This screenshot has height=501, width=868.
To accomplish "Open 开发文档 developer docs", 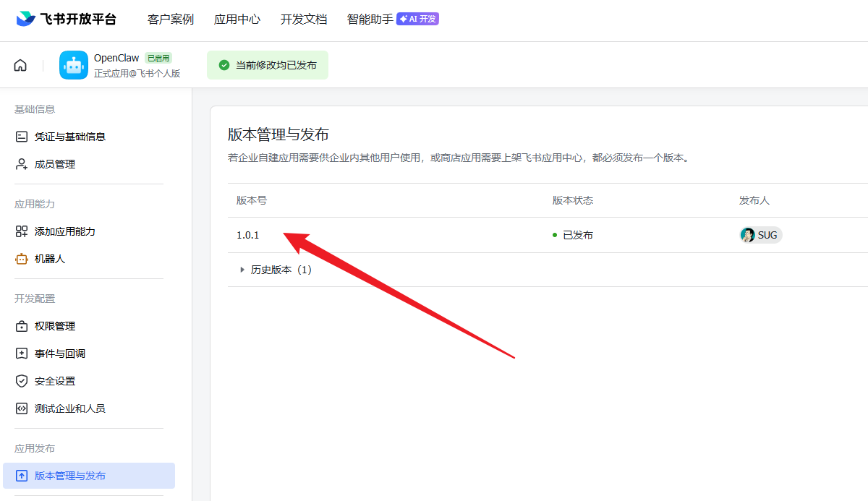I will [304, 20].
